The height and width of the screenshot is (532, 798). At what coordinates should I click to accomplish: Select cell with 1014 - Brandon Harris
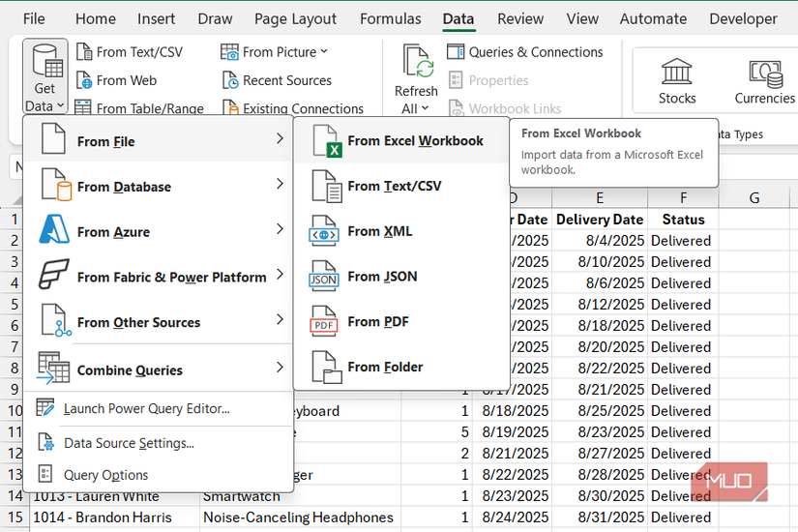(114, 517)
